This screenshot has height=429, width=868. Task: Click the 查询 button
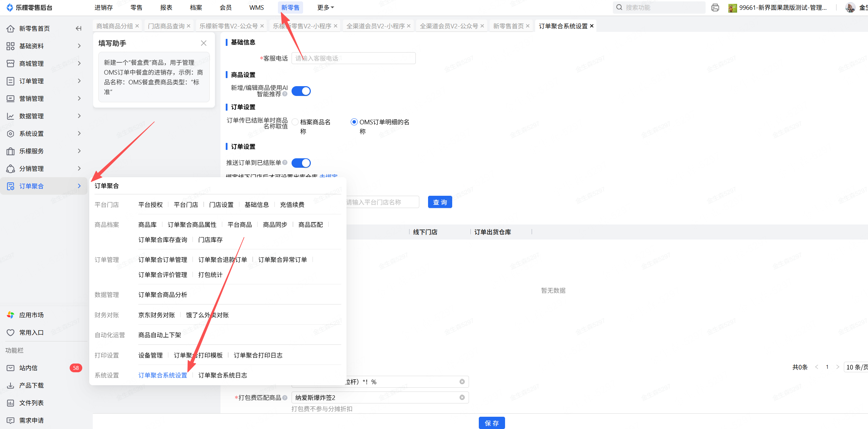440,202
